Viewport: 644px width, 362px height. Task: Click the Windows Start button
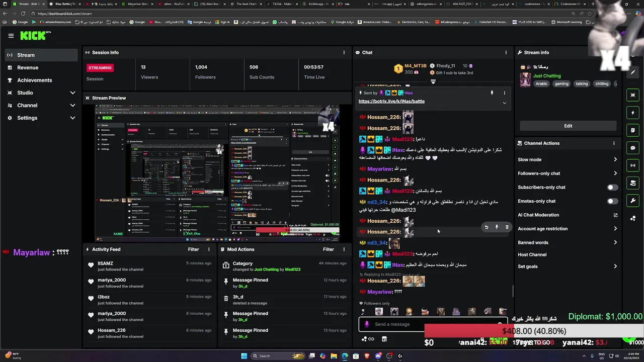(x=244, y=356)
